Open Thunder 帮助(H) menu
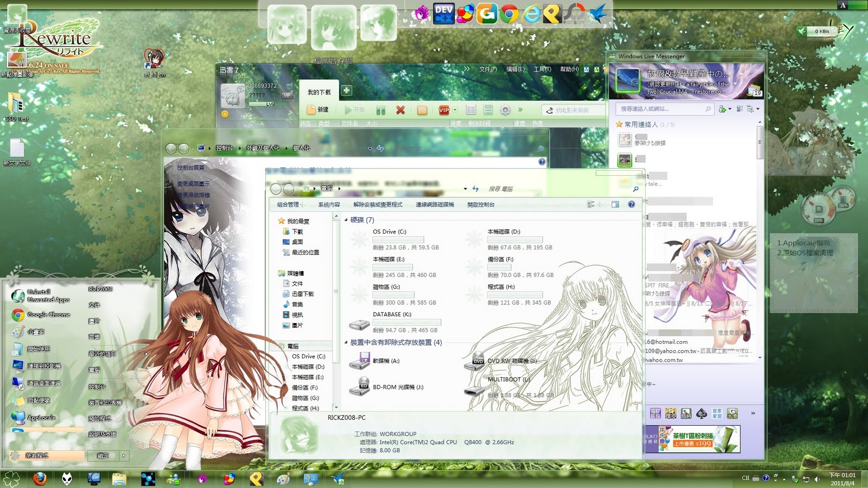Image resolution: width=868 pixels, height=488 pixels. pyautogui.click(x=569, y=69)
